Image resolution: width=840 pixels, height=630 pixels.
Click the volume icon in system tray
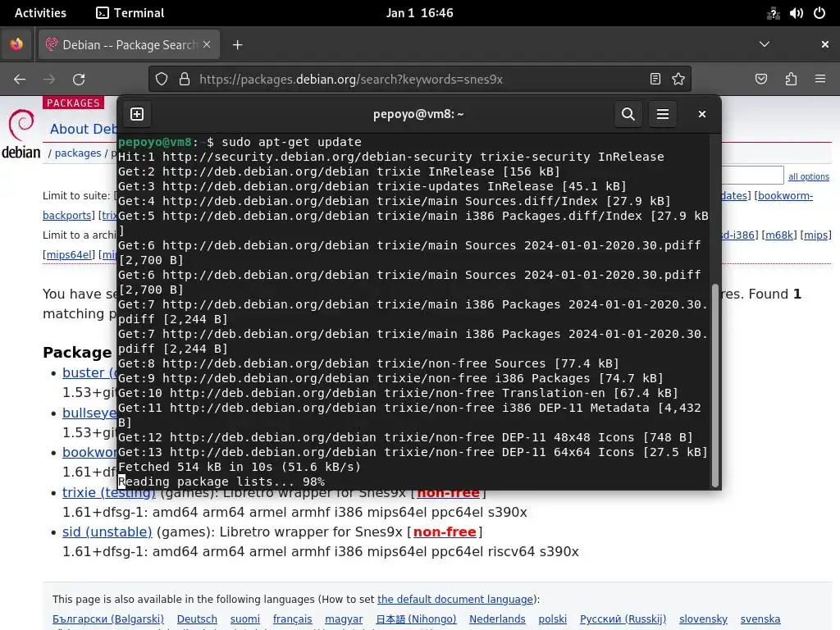(796, 13)
